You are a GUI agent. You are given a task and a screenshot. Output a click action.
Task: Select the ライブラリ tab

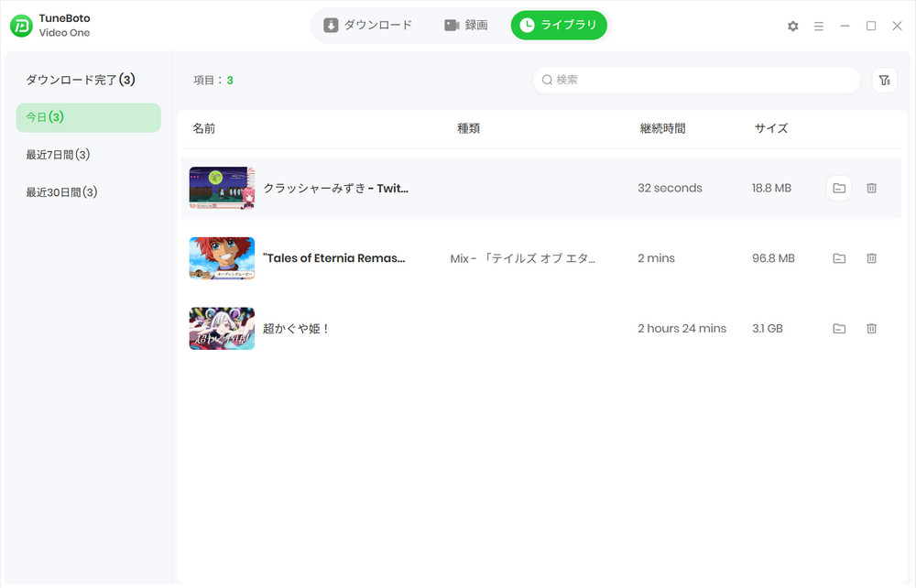click(559, 25)
